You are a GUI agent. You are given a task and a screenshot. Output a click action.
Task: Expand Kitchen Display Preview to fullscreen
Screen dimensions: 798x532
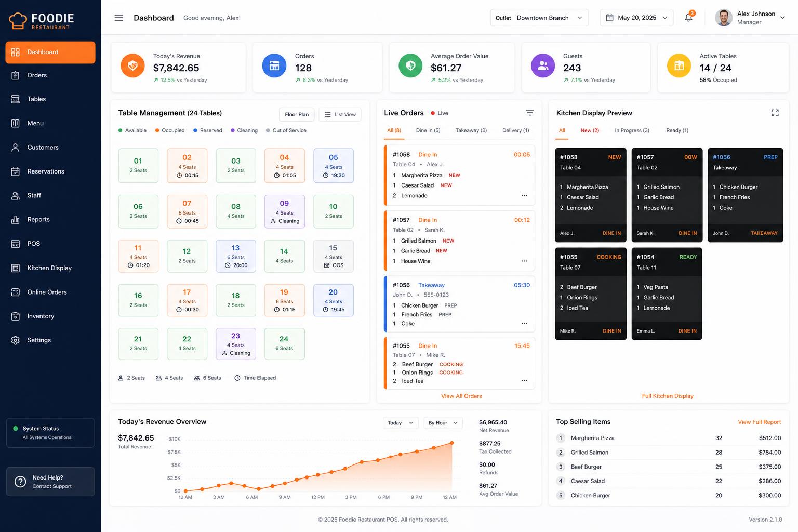point(775,113)
